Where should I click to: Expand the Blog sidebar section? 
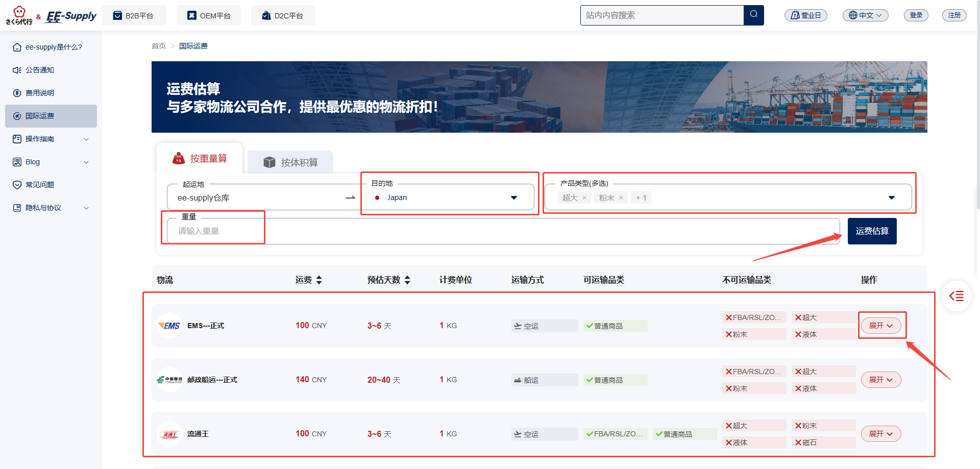tap(51, 162)
